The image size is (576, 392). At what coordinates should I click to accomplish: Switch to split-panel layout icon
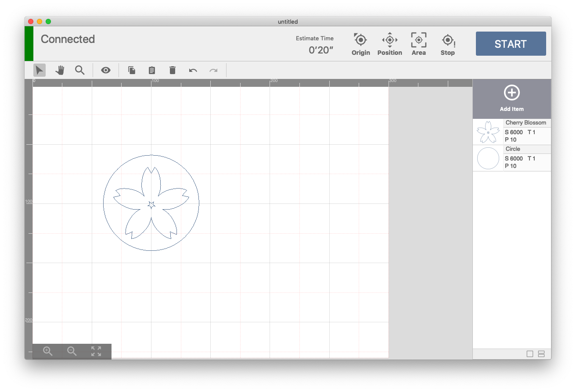541,354
